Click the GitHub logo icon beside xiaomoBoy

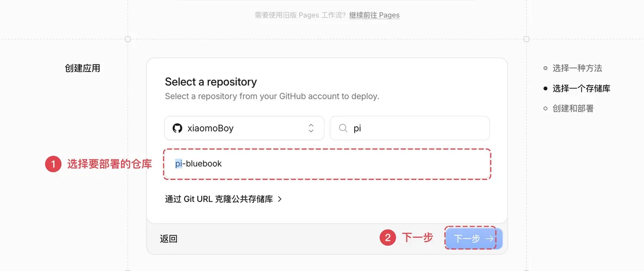click(177, 128)
